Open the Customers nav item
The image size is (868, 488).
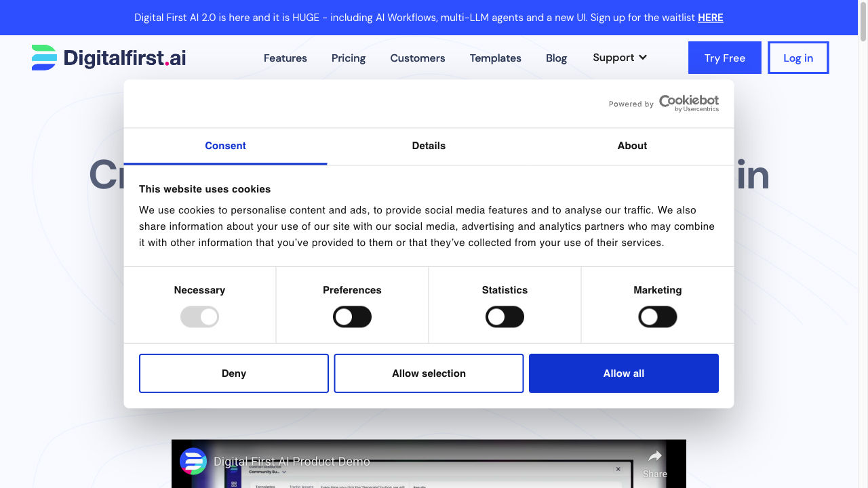418,58
